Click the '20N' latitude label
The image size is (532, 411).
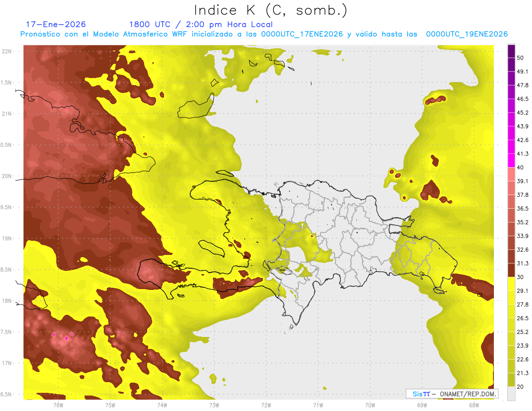(8, 176)
